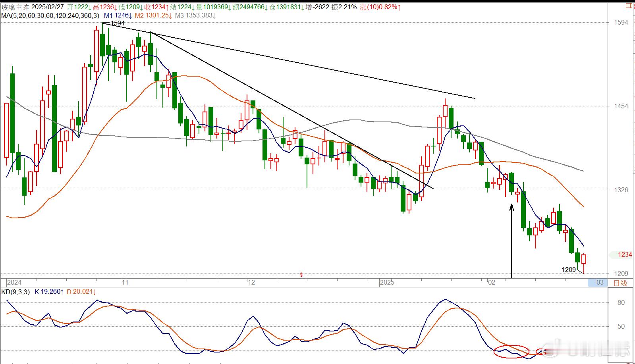This screenshot has height=364, width=635.
Task: Select the 2025 marker on the time axis
Action: [x=387, y=283]
